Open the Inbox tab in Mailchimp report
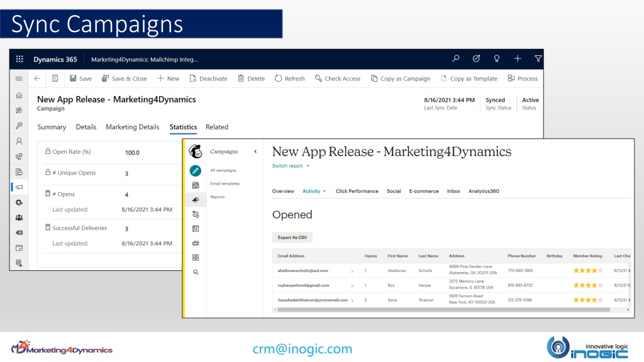 [453, 191]
